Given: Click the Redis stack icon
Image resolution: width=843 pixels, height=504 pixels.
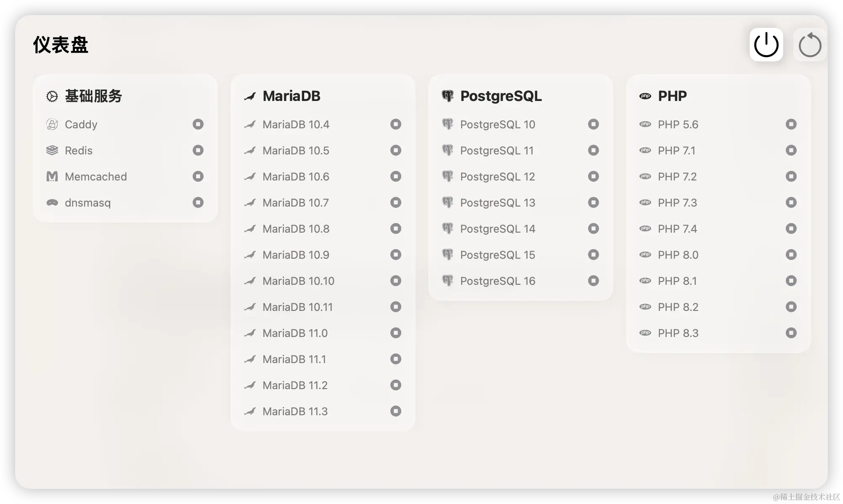Looking at the screenshot, I should click(x=52, y=151).
